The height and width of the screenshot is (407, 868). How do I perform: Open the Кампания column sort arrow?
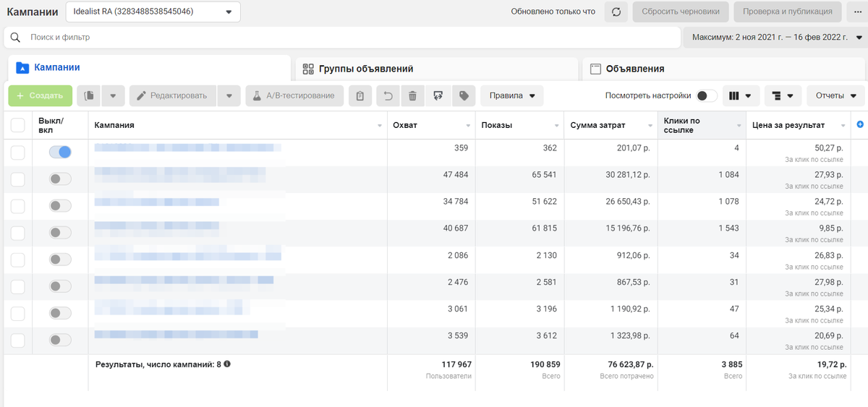click(x=380, y=126)
